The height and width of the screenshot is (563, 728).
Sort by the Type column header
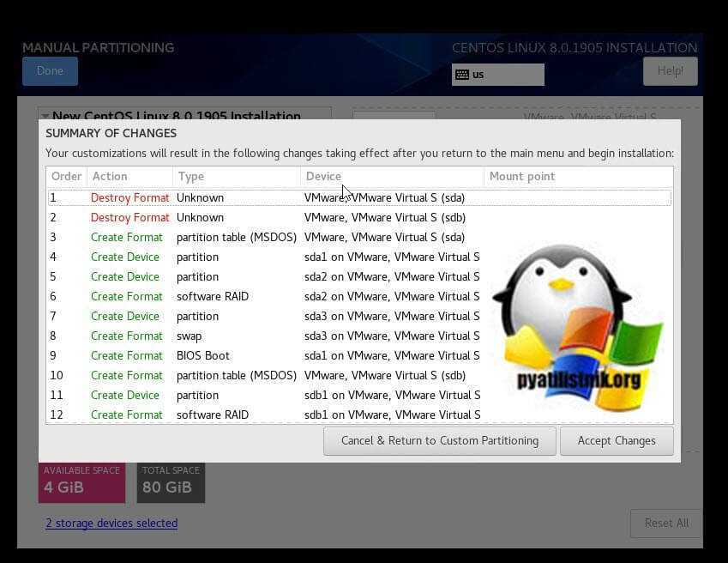237,177
